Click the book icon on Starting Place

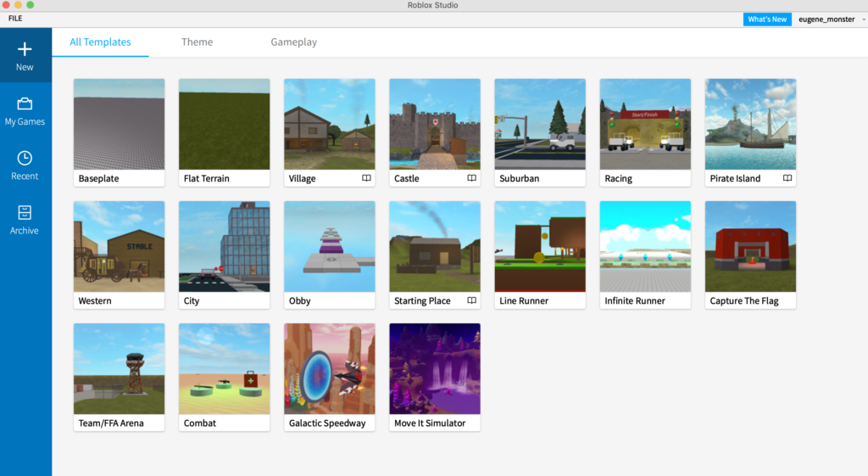click(x=471, y=300)
